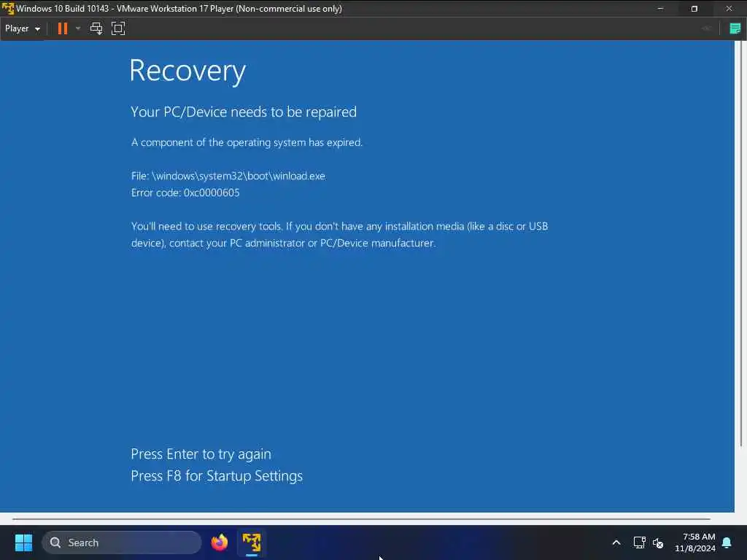Open the clock showing 7:58 AM

[695, 542]
